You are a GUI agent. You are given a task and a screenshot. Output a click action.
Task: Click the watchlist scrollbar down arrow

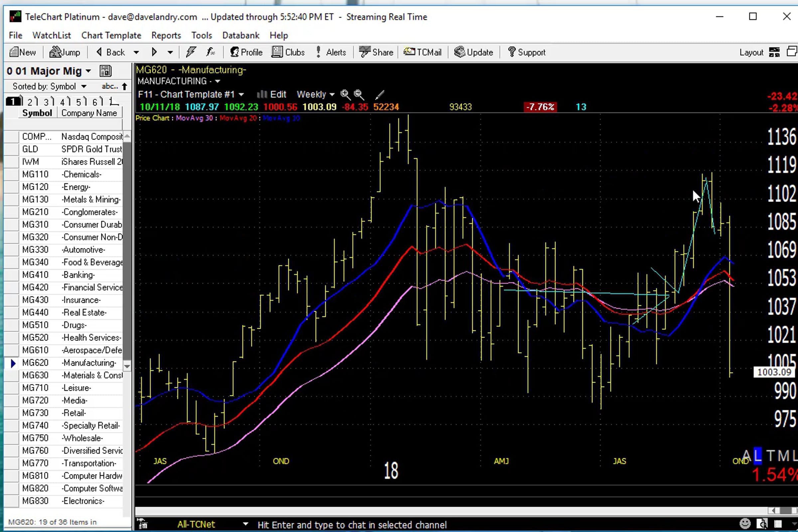click(x=127, y=366)
